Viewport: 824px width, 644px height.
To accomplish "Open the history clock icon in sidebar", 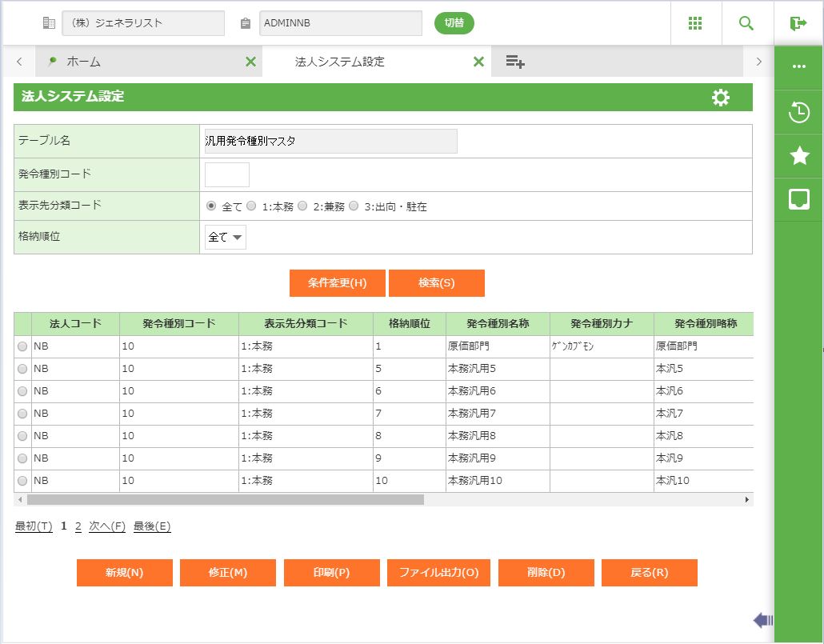I will 798,113.
